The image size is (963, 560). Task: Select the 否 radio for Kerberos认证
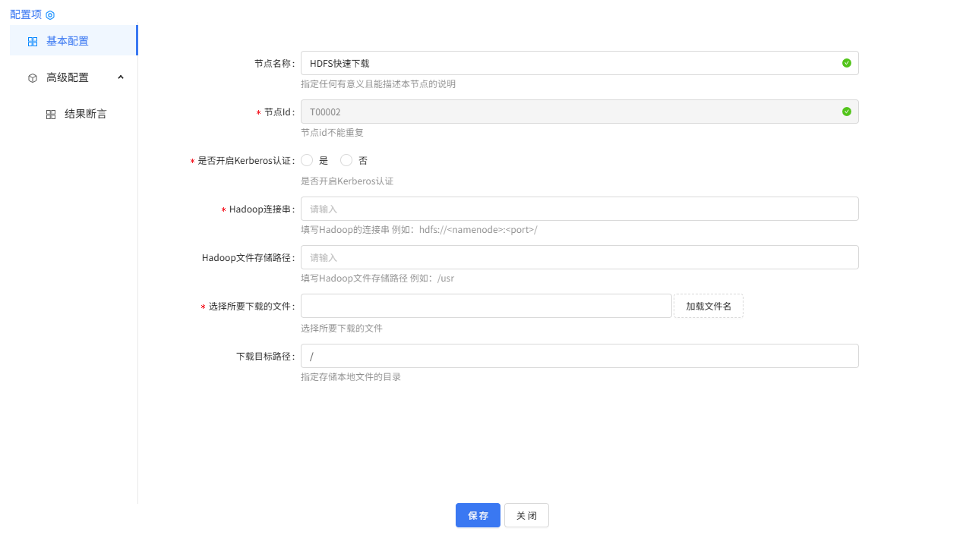tap(346, 160)
